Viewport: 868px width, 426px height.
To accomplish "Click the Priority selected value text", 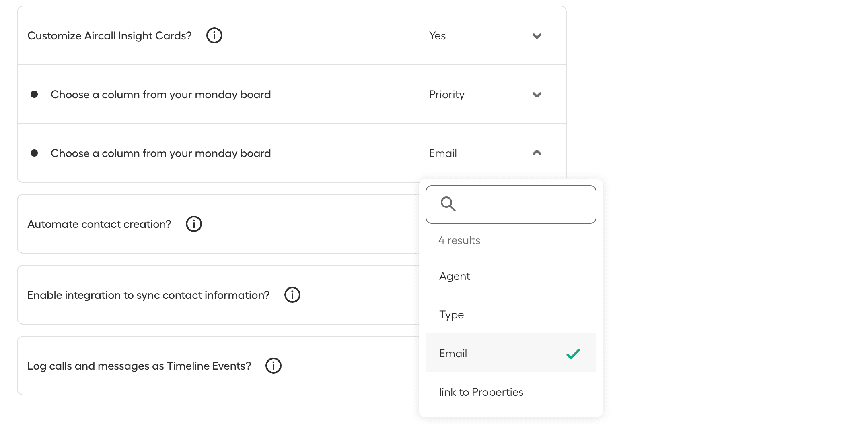I will 446,95.
